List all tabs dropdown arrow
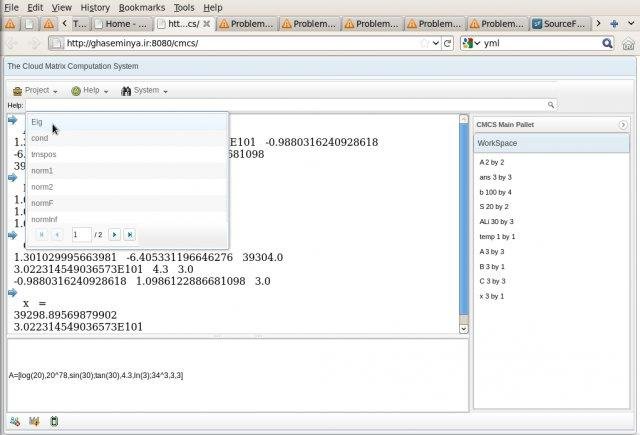The image size is (640, 435). tap(631, 24)
